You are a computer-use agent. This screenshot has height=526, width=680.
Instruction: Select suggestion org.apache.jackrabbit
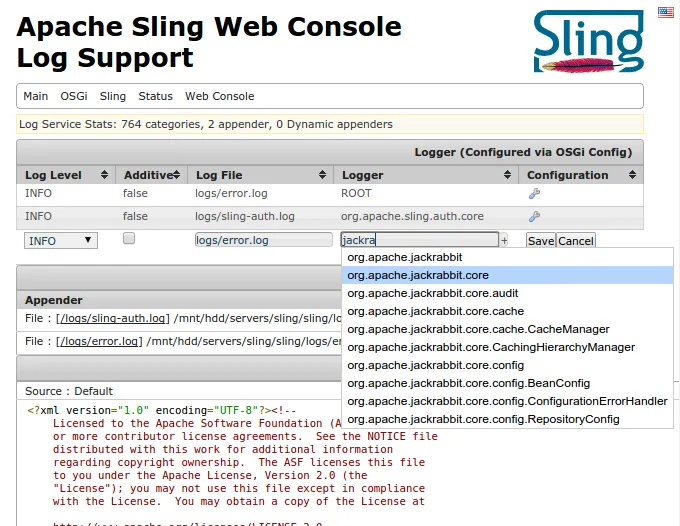(507, 257)
